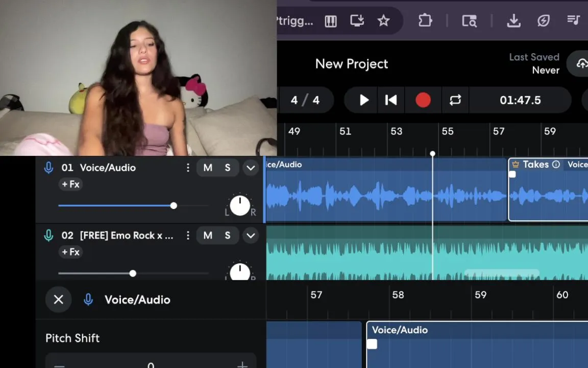This screenshot has width=588, height=368.
Task: Expand the 01 Voice/Audio track chevron
Action: 251,168
